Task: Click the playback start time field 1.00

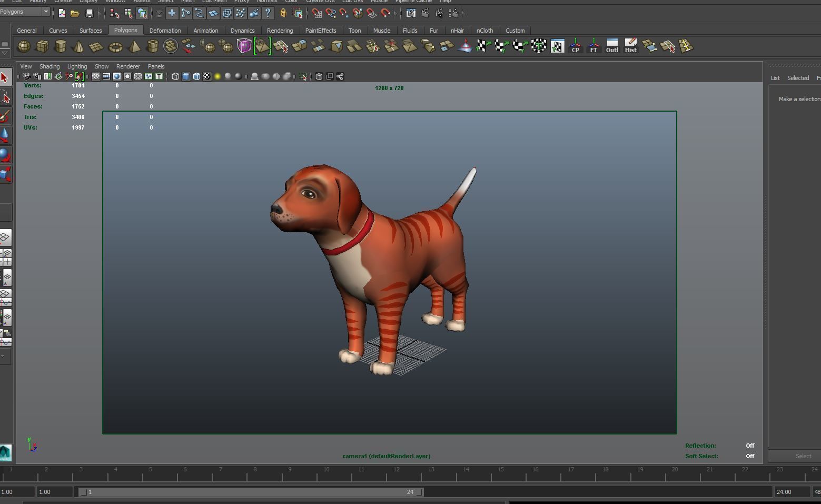Action: pos(55,492)
